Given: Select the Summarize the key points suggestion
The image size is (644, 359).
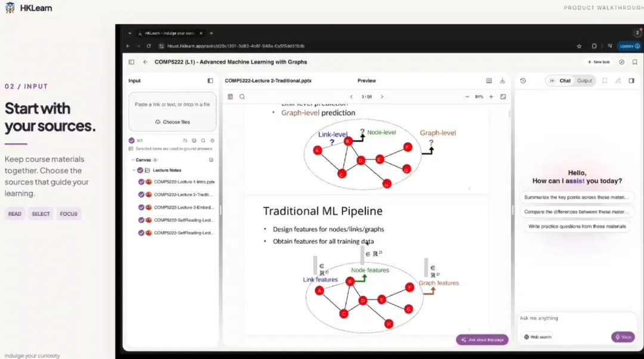Looking at the screenshot, I should coord(576,197).
